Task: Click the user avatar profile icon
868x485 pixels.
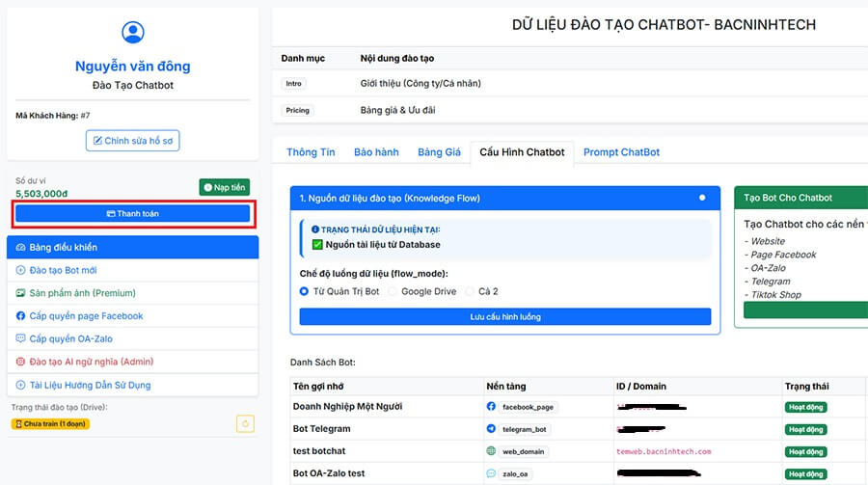Action: coord(133,32)
